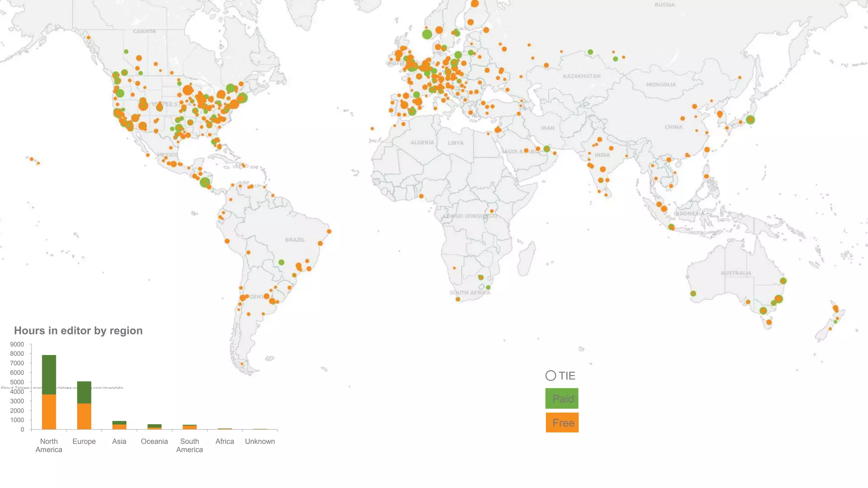This screenshot has height=488, width=868.
Task: Click the 'Hours in editor by region' title
Action: coord(78,331)
